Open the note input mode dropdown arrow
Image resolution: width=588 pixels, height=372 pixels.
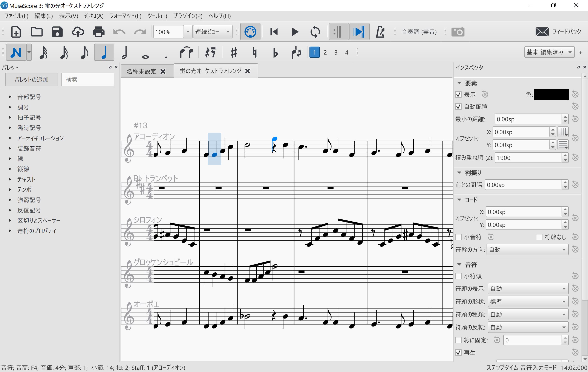click(29, 52)
